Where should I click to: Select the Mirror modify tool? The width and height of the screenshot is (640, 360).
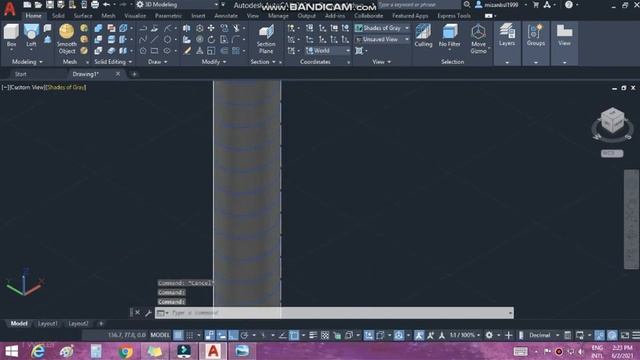pos(187,28)
